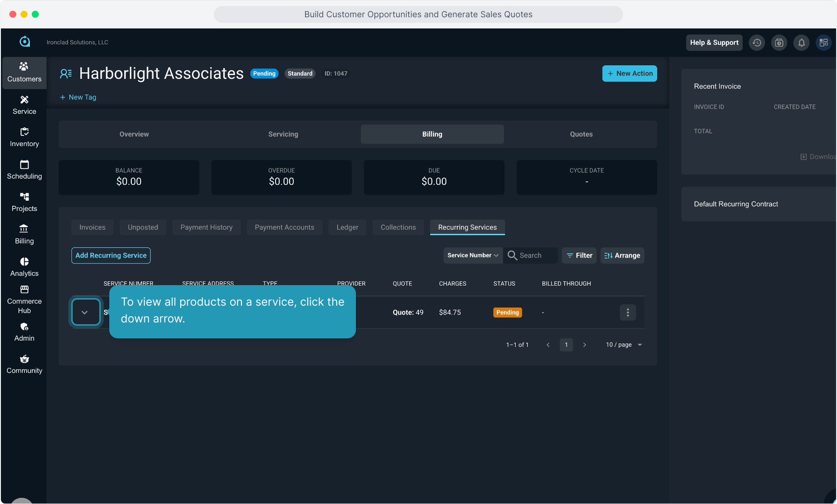Click the notifications bell icon
Viewport: 837px width, 504px height.
point(802,42)
